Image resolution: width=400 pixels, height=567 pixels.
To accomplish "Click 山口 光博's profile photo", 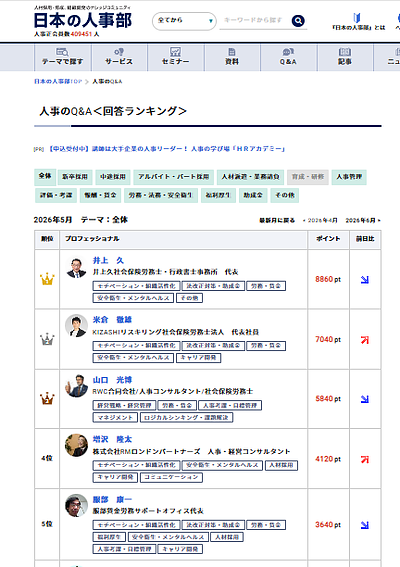I will point(76,385).
